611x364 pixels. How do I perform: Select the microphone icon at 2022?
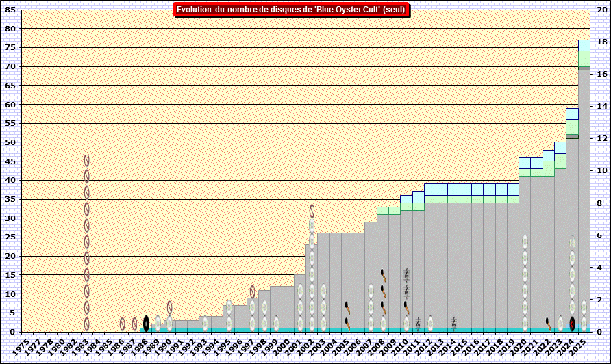click(548, 322)
